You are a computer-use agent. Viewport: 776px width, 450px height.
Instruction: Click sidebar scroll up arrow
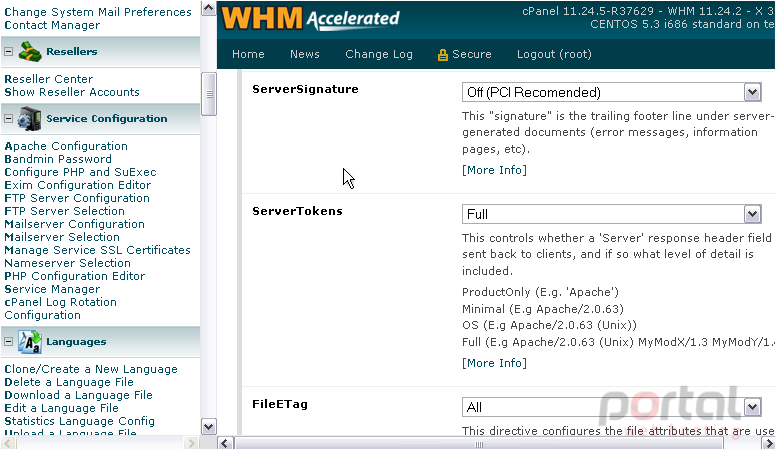(x=208, y=8)
